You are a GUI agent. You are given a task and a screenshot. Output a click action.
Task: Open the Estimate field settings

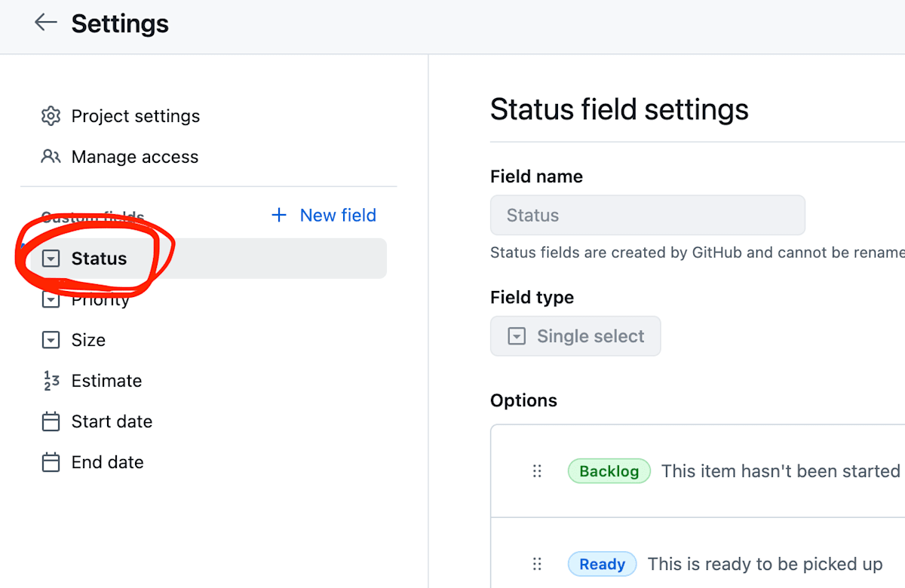(106, 381)
